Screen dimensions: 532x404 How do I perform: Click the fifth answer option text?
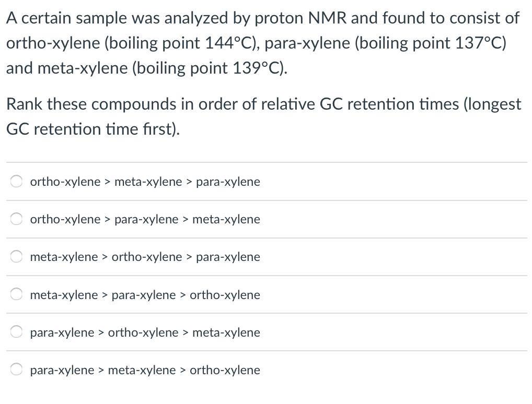(x=145, y=332)
